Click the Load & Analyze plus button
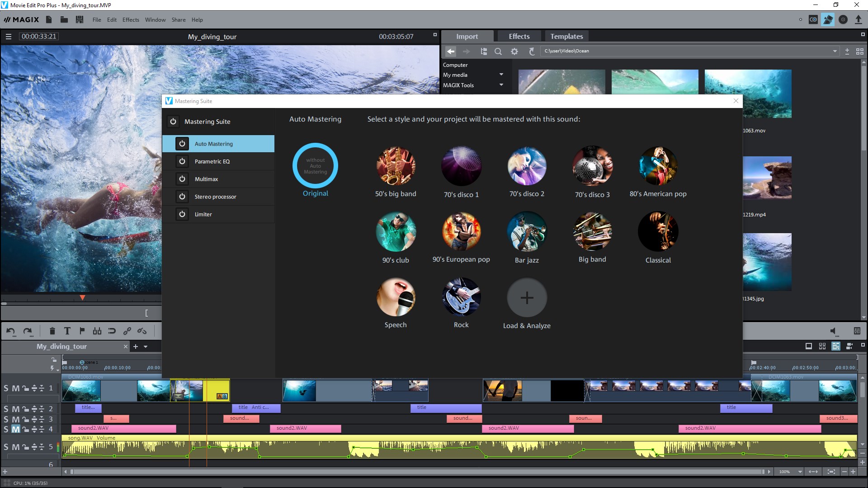Viewport: 868px width, 488px height. (x=527, y=297)
